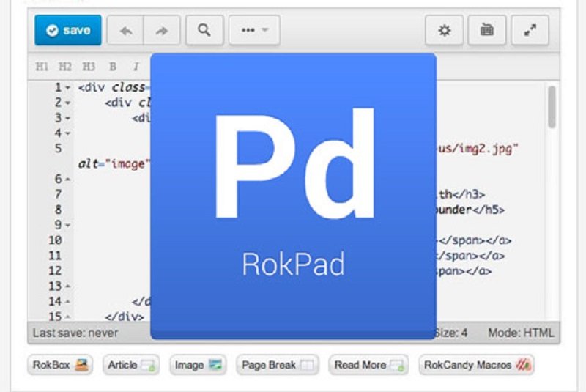Click the Mode: HTML status label
This screenshot has width=586, height=392.
coord(521,333)
